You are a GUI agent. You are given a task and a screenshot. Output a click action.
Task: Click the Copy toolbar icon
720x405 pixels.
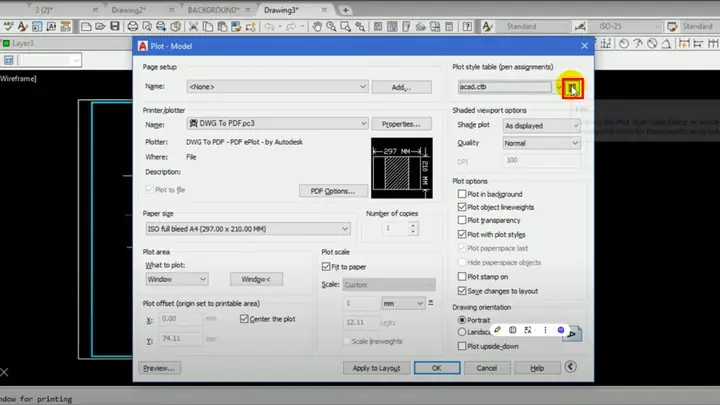coord(208,27)
